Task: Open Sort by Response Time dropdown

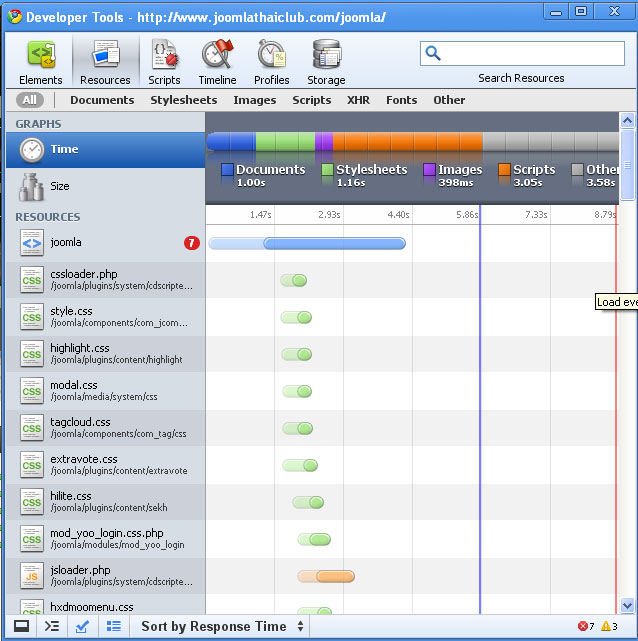Action: [x=222, y=626]
